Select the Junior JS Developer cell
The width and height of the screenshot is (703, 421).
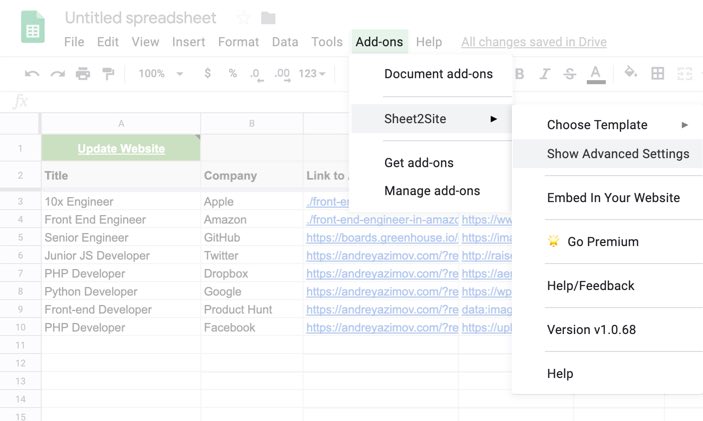[x=121, y=255]
